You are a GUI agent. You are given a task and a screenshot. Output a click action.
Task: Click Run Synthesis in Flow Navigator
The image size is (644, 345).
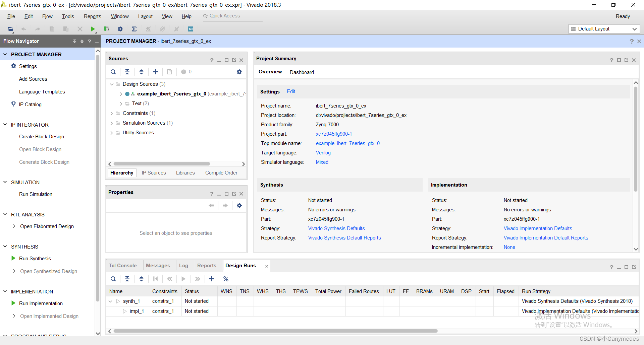[x=35, y=259]
